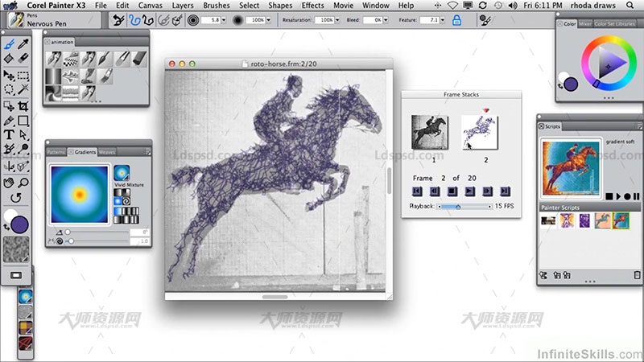The height and width of the screenshot is (362, 644).
Task: Switch to the Patterns tab
Action: pyautogui.click(x=56, y=152)
